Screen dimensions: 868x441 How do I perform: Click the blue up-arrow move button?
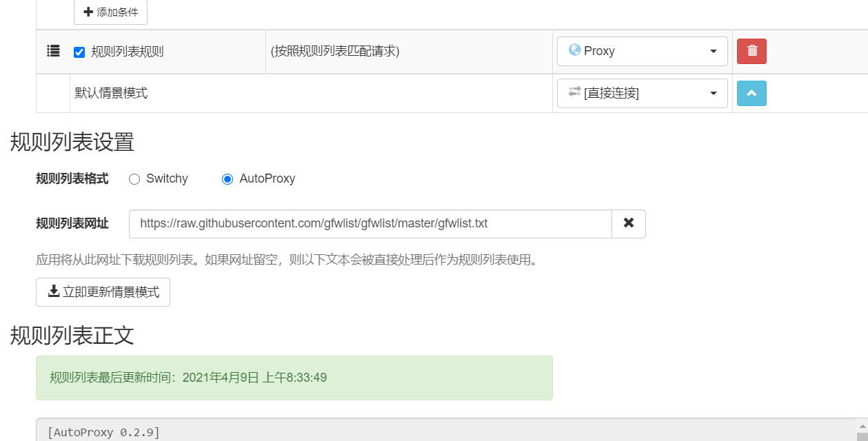pos(751,93)
